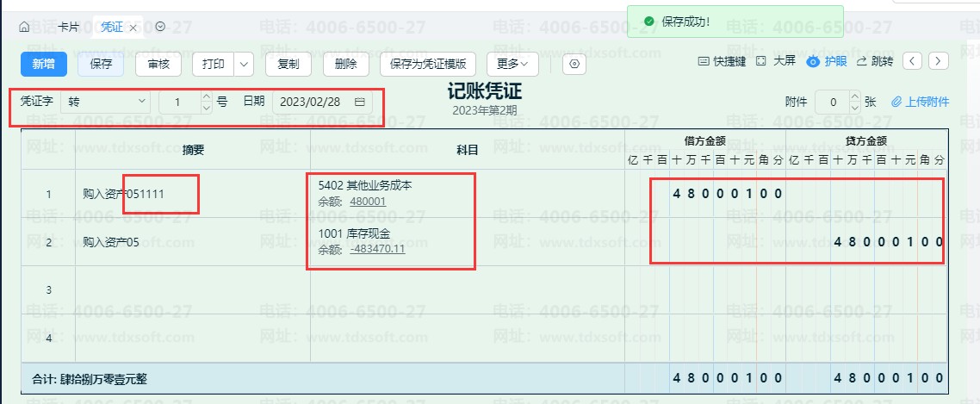Screen dimensions: 980x404
Task: Open the date picker calendar icon
Action: click(x=360, y=102)
